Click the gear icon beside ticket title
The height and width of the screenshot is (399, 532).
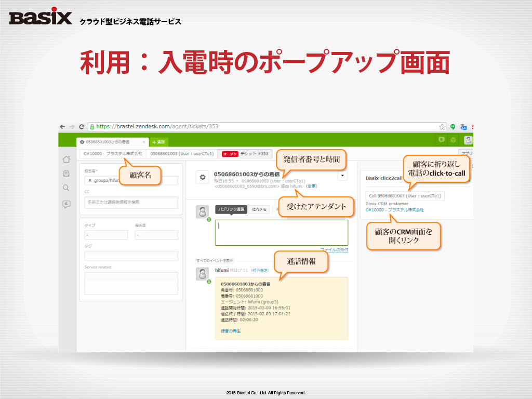202,177
